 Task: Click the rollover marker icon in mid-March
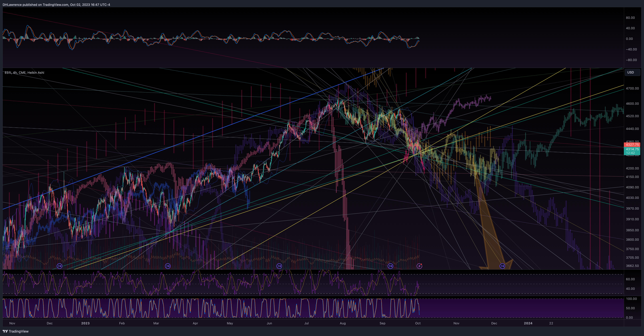168,266
